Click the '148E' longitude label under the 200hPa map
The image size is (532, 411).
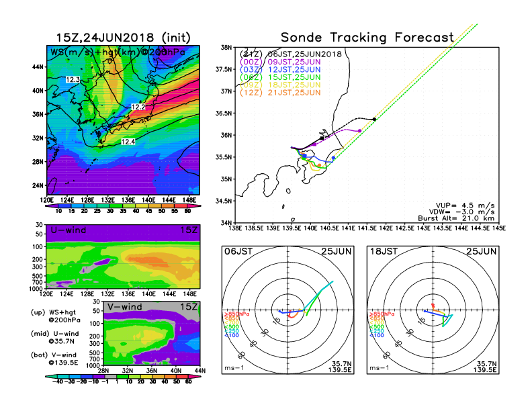pyautogui.click(x=189, y=200)
